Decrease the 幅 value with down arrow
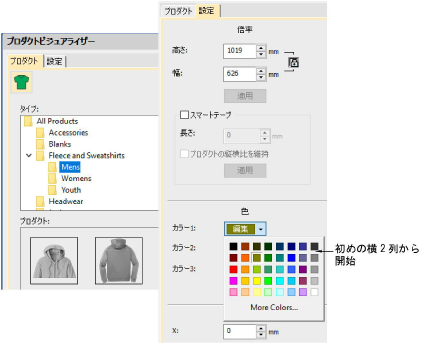The height and width of the screenshot is (360, 427). pos(261,77)
